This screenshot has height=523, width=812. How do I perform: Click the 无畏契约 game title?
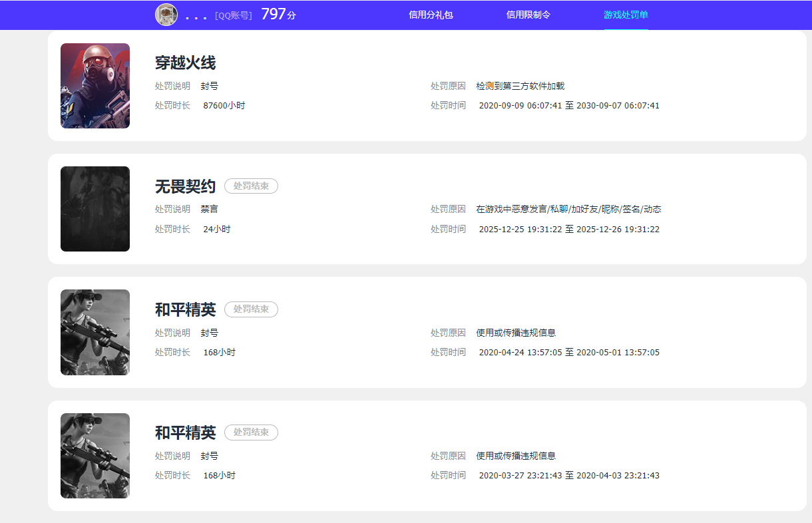click(184, 186)
